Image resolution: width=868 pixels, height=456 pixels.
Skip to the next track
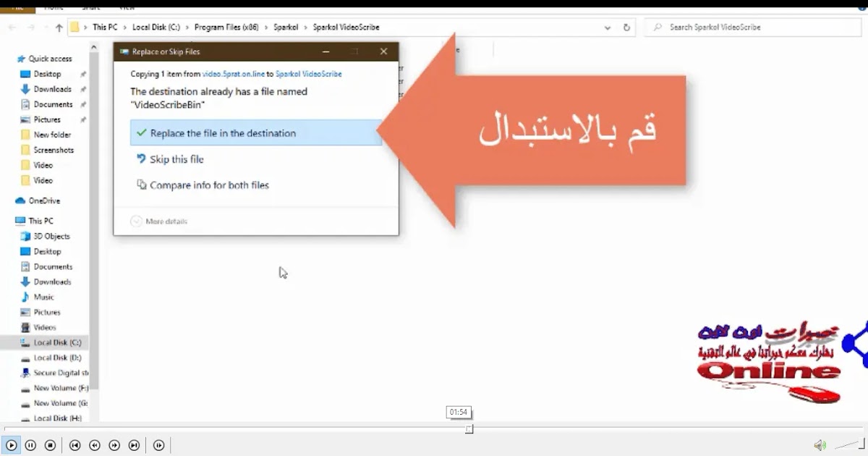pyautogui.click(x=134, y=445)
